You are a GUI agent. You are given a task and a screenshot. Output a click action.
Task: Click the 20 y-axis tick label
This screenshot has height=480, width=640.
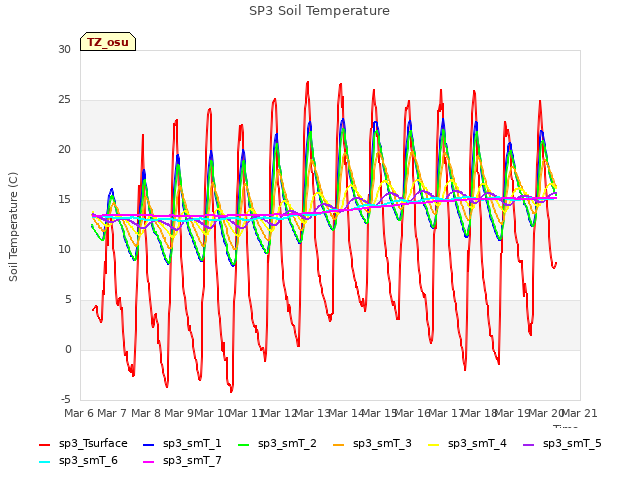tap(64, 149)
